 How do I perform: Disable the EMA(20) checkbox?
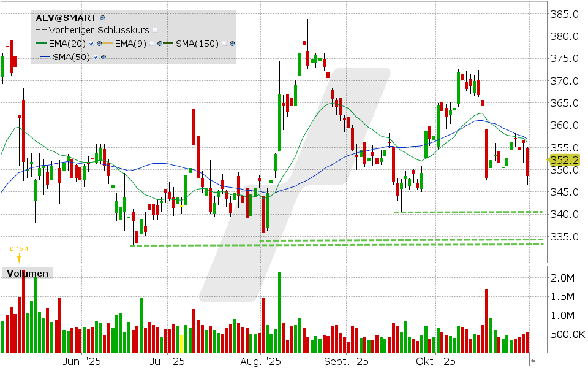[91, 43]
